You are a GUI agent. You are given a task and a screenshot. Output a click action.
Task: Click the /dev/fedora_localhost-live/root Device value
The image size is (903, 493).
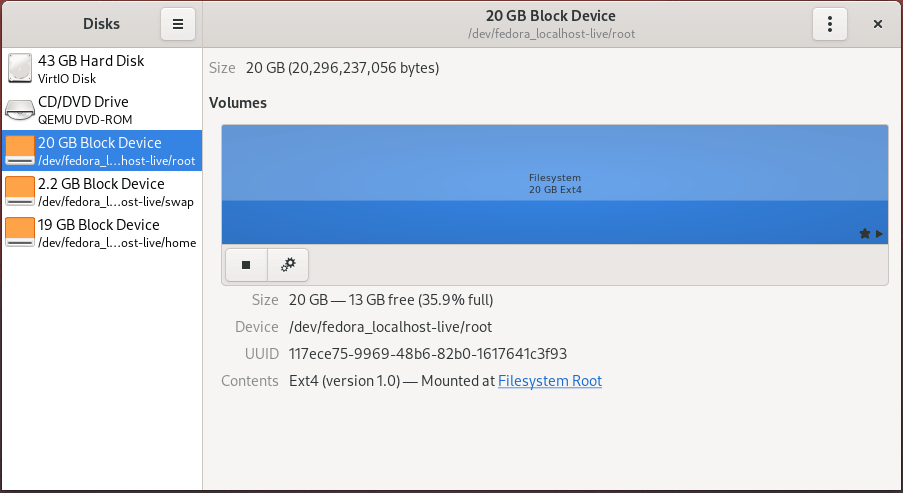coord(390,327)
